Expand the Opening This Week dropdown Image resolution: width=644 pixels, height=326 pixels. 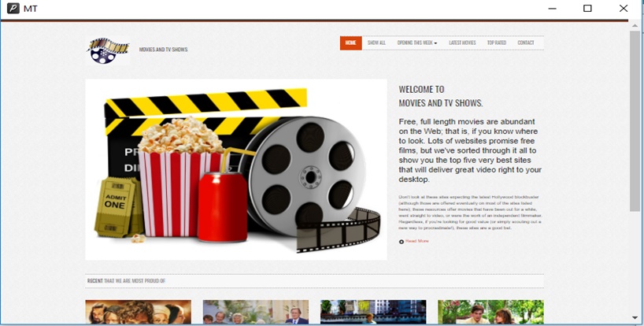point(416,43)
